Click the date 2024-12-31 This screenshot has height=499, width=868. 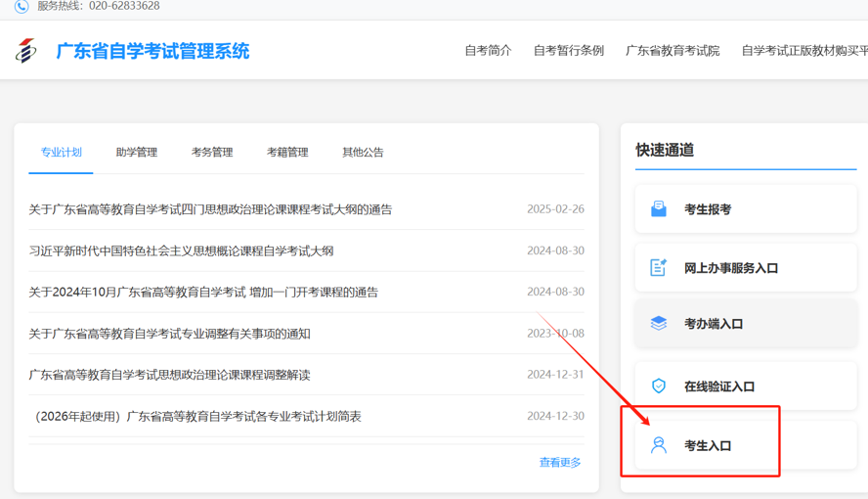[555, 375]
